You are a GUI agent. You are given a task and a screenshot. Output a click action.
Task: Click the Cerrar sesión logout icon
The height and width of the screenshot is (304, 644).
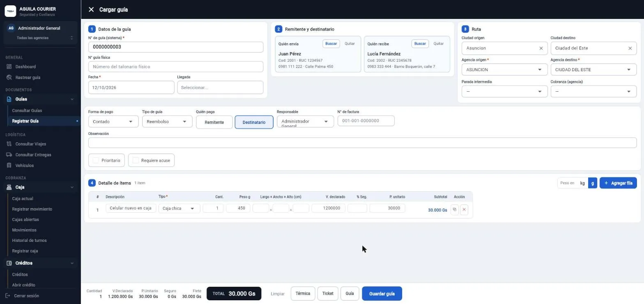pyautogui.click(x=8, y=296)
